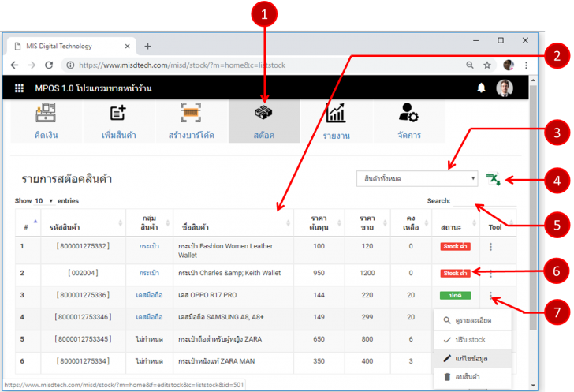The image size is (574, 392).
Task: Sort table by ชื่อสินค้า column
Action: pos(233,223)
